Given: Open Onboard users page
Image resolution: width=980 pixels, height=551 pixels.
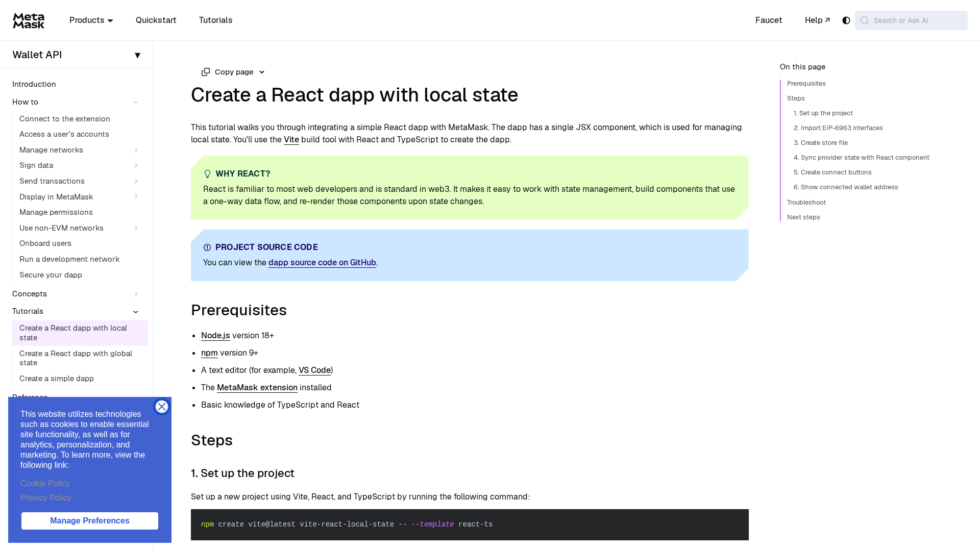Looking at the screenshot, I should point(45,243).
